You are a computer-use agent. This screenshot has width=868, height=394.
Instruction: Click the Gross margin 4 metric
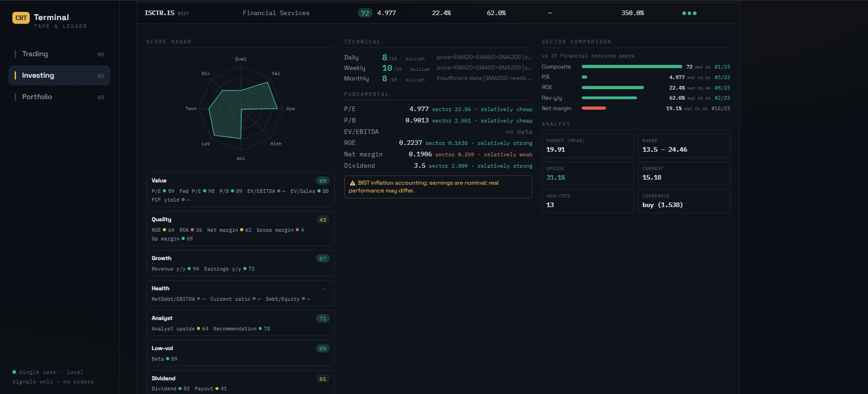click(280, 230)
